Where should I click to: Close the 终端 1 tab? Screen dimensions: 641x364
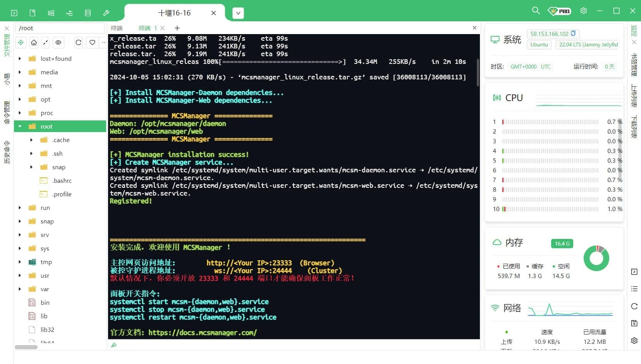[162, 28]
